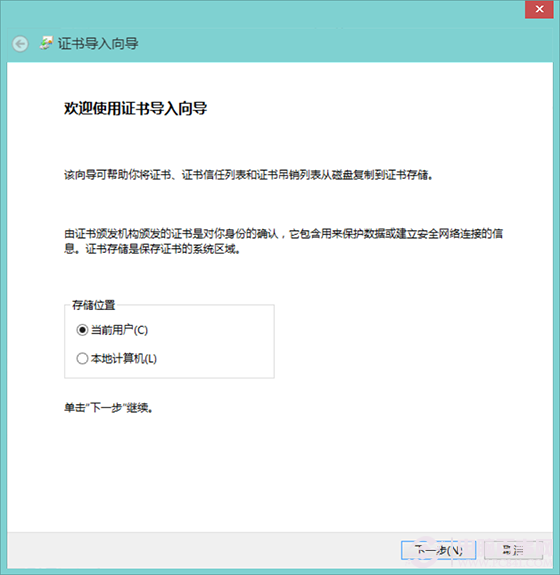Click the back arrow icon in title bar

(x=20, y=44)
